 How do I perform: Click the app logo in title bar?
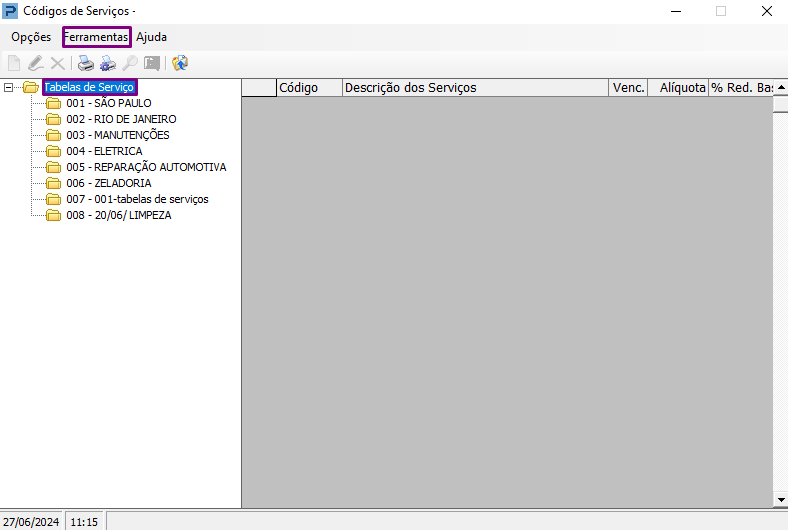[x=10, y=11]
